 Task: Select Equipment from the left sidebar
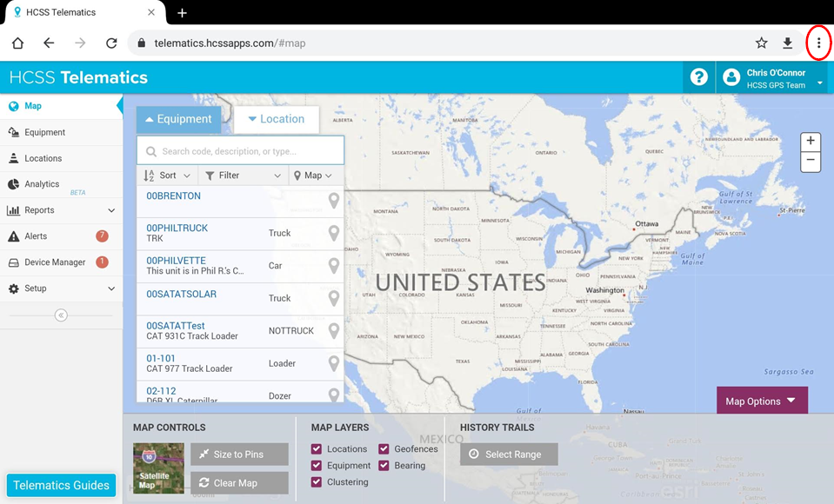39,132
